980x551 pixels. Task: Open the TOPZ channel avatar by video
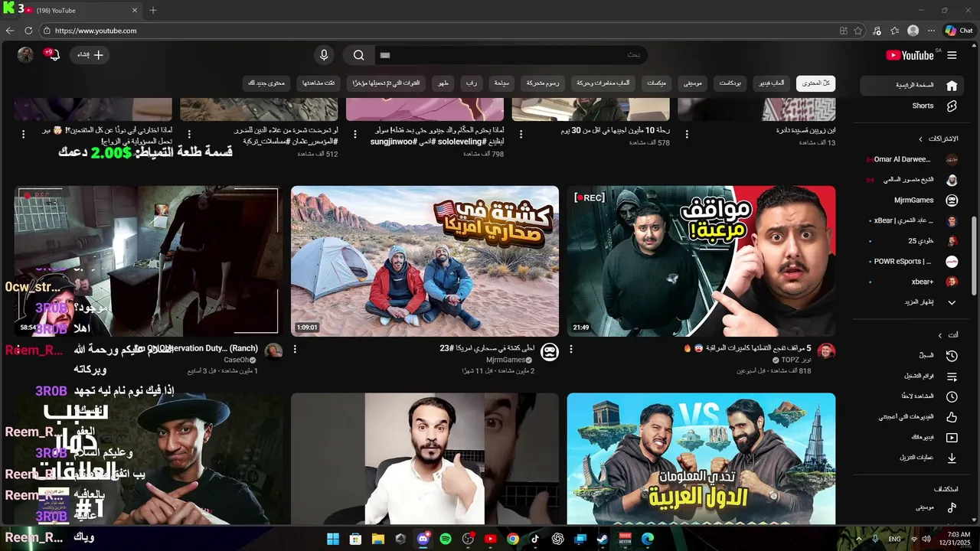(x=825, y=352)
